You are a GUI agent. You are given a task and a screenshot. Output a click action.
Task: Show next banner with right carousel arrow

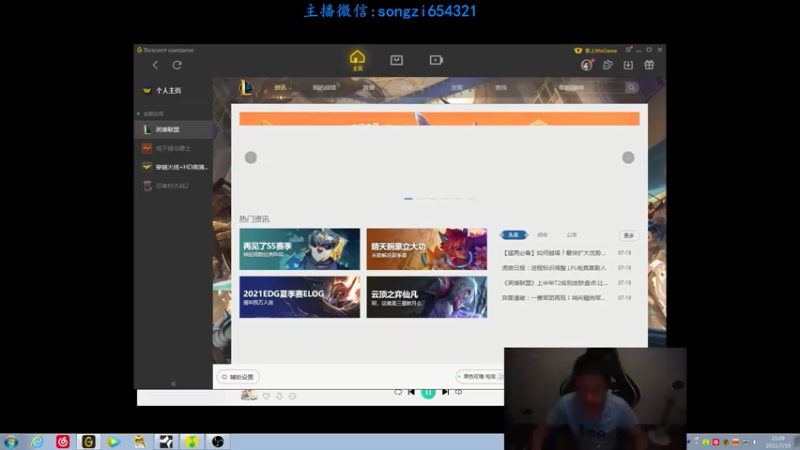pyautogui.click(x=628, y=158)
